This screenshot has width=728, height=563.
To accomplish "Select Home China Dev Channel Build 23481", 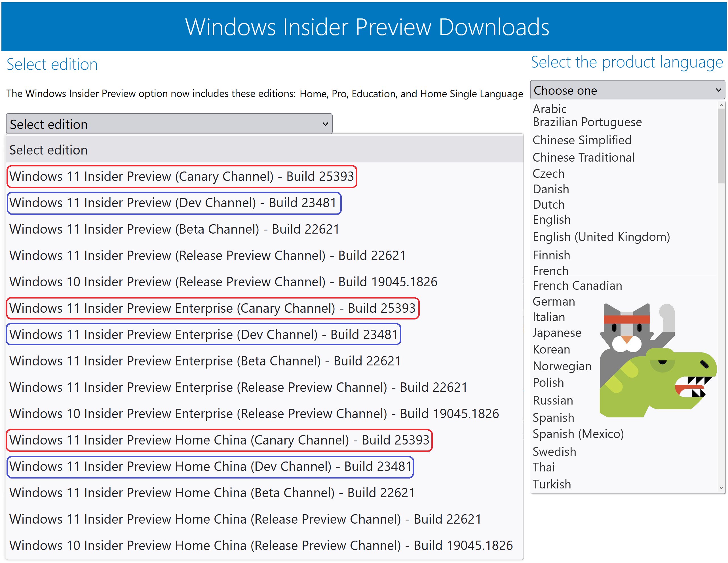I will point(210,466).
